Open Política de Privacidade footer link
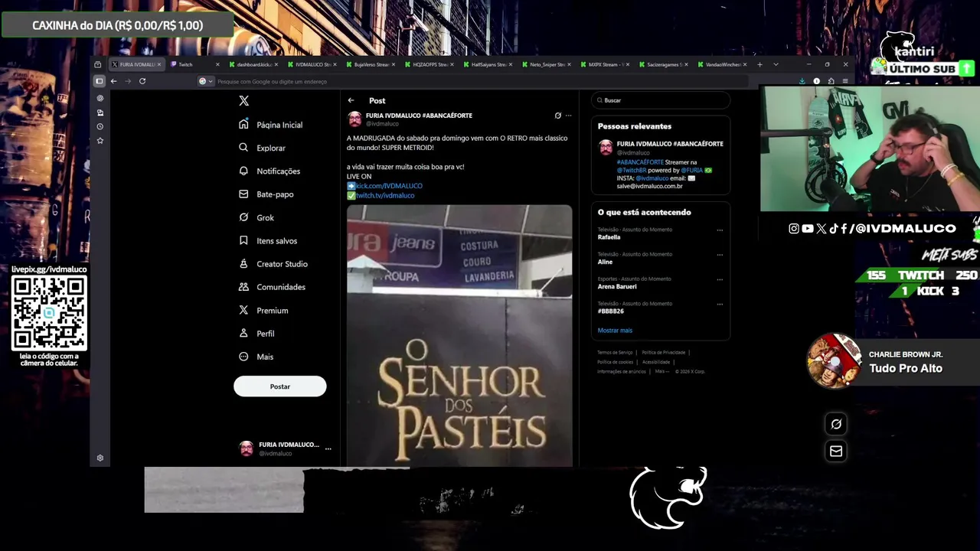 [664, 353]
